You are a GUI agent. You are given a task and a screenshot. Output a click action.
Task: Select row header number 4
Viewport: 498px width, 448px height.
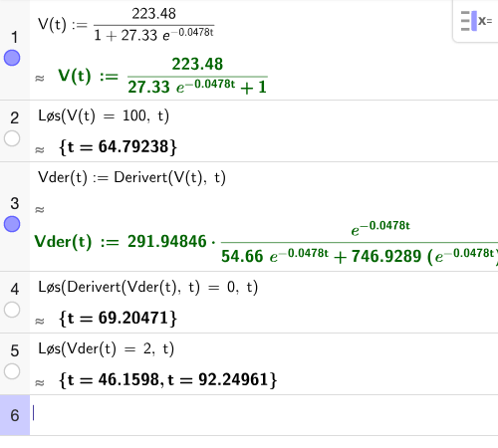pos(14,289)
